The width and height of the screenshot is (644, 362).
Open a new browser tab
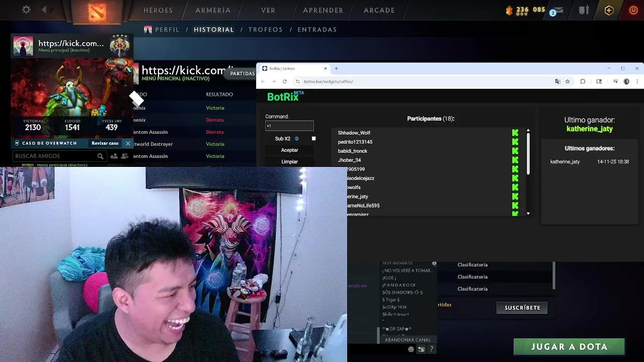tap(336, 68)
